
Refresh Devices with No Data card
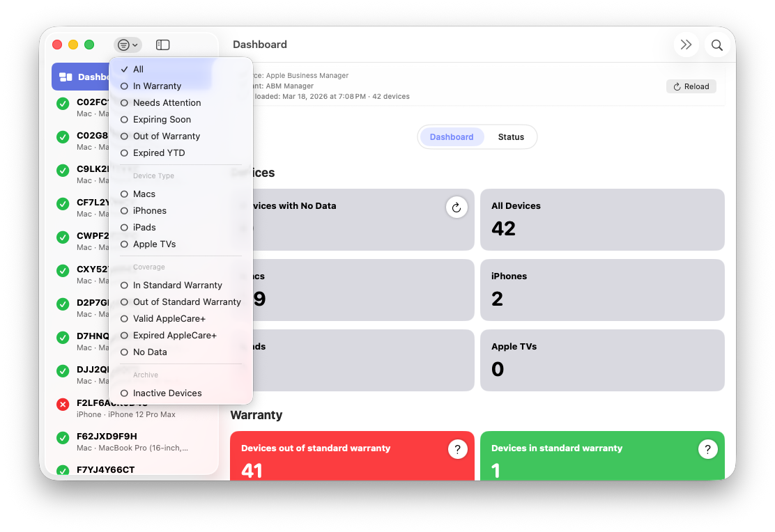coord(456,207)
